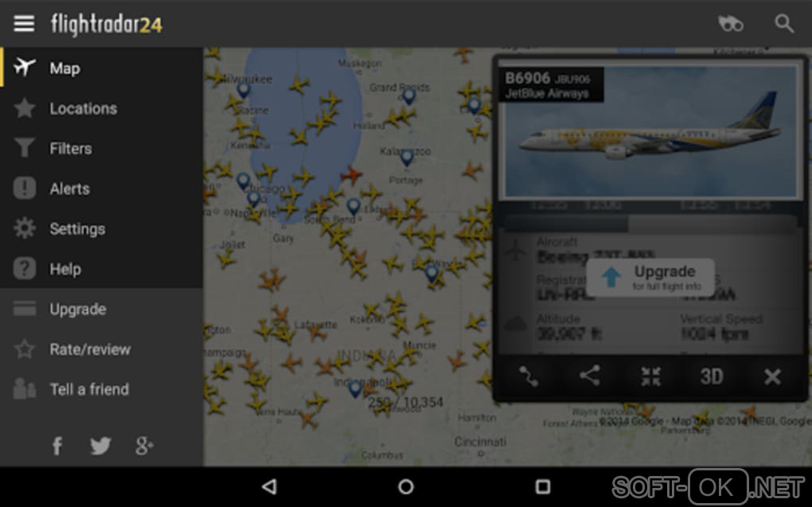This screenshot has height=507, width=812.
Task: Open the Google Plus icon
Action: click(x=144, y=446)
